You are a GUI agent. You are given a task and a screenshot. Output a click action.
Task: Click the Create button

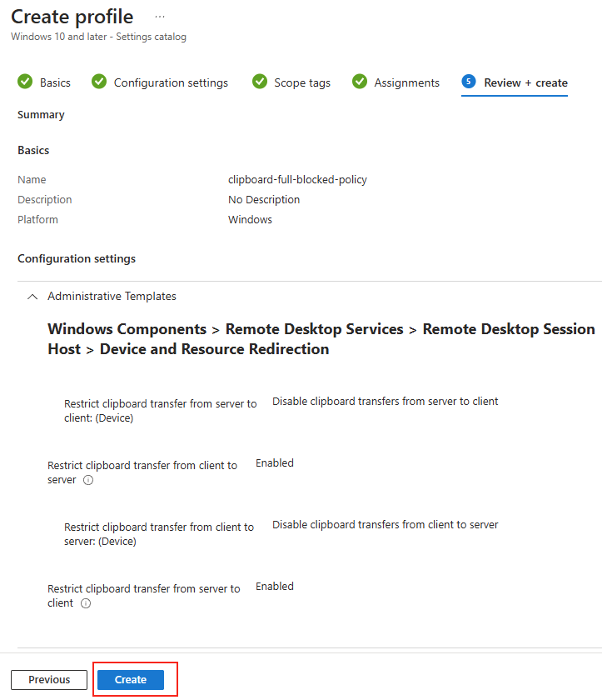pyautogui.click(x=130, y=679)
